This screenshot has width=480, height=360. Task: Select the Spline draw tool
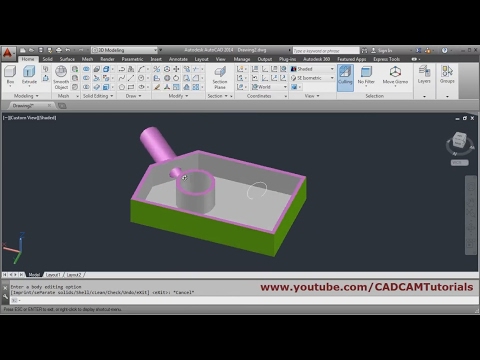coord(122,78)
